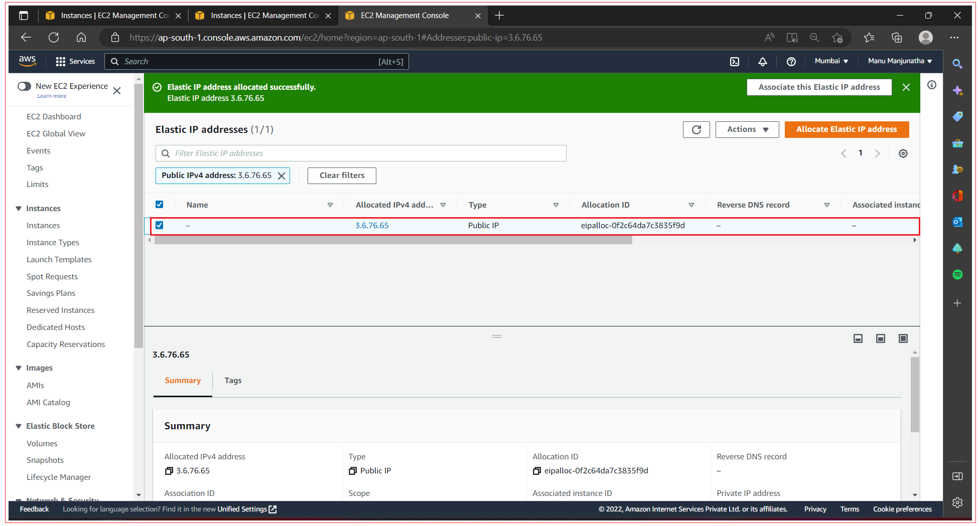Dismiss the green success banner

(906, 87)
